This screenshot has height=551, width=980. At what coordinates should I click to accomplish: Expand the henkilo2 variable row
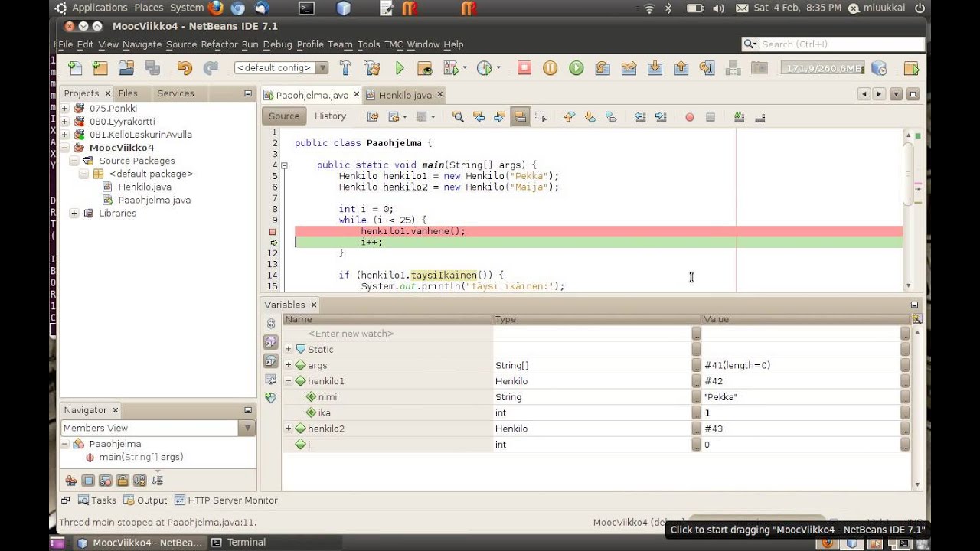coord(289,429)
